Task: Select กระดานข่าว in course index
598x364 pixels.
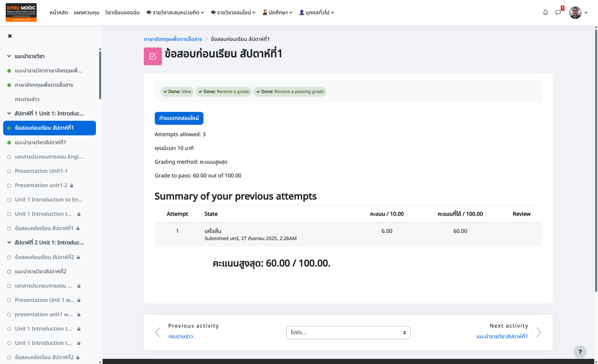Action: click(27, 99)
